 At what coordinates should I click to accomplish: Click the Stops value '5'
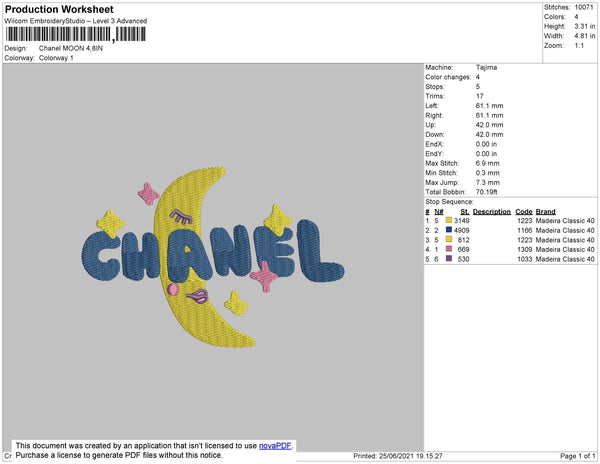point(478,86)
